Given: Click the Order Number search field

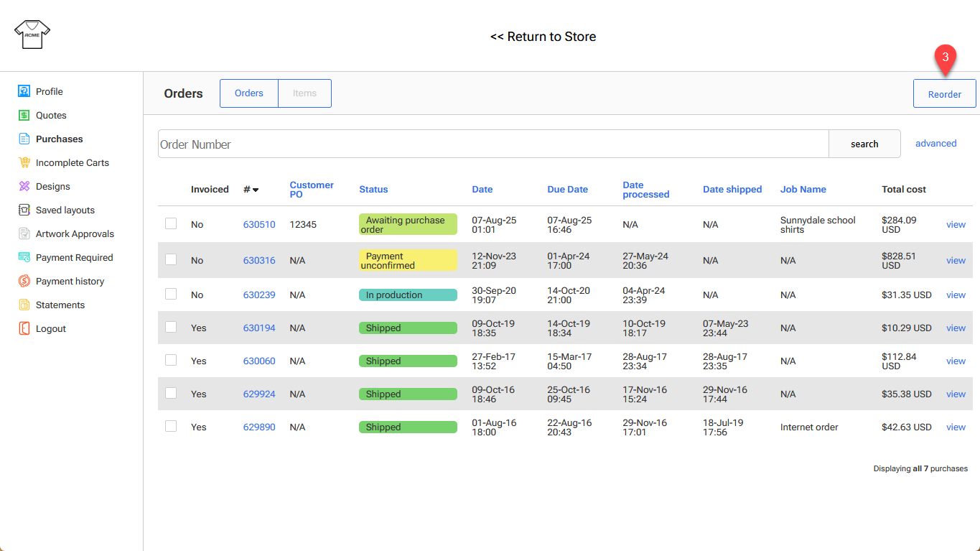Looking at the screenshot, I should click(x=493, y=144).
